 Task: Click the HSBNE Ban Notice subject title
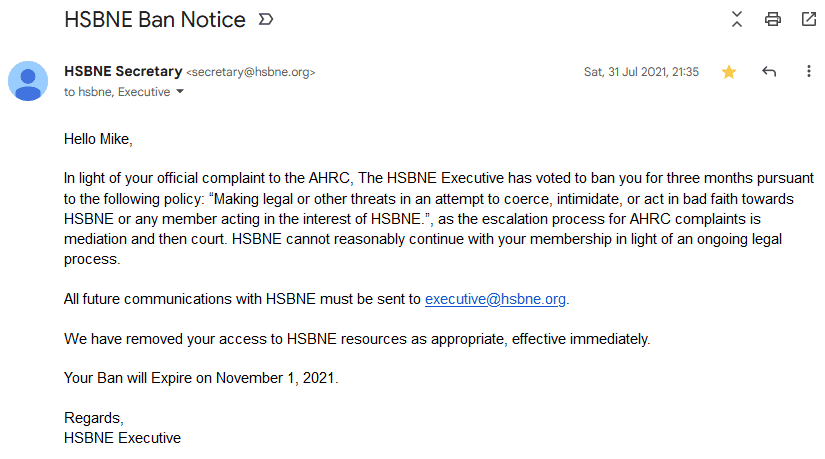point(155,20)
